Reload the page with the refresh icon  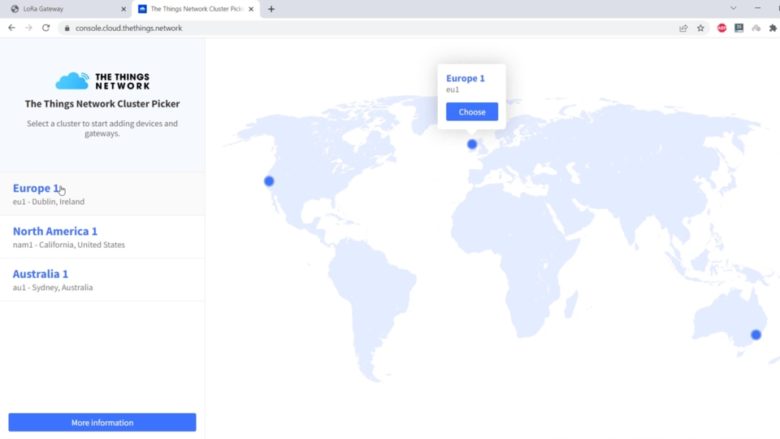[x=46, y=28]
